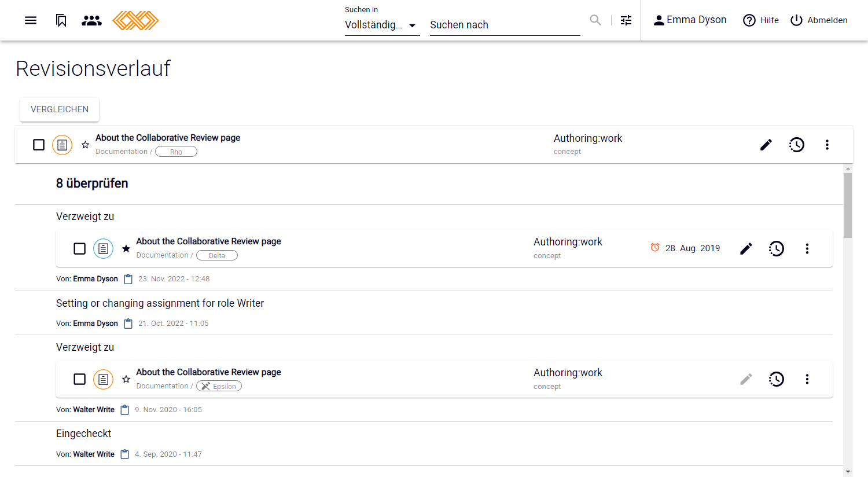The image size is (868, 492).
Task: Tick the checkbox for Epsilon document
Action: point(80,379)
